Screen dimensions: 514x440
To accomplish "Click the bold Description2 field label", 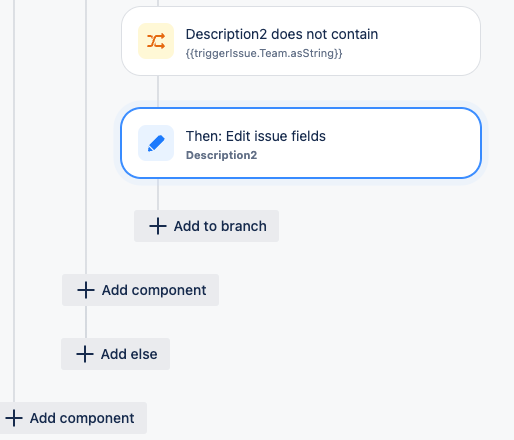I will pos(221,155).
